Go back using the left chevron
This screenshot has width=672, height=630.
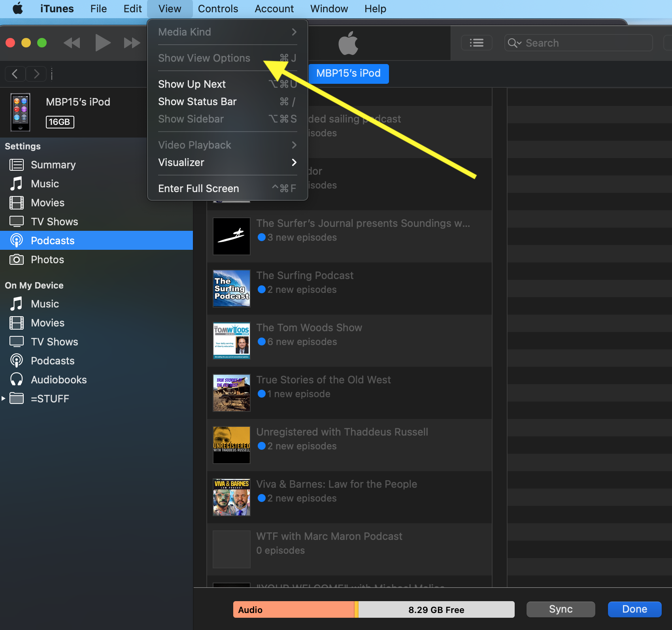click(x=15, y=74)
